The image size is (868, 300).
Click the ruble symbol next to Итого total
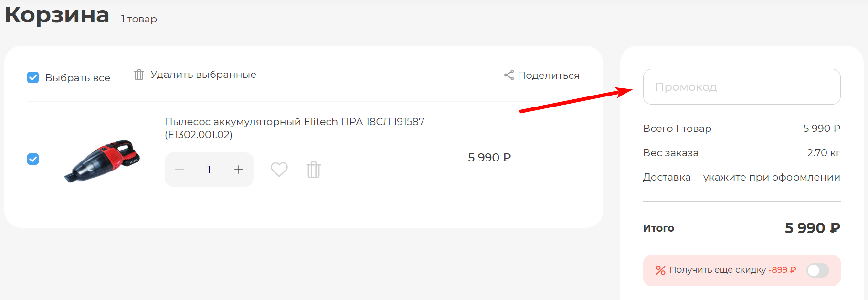(x=834, y=228)
